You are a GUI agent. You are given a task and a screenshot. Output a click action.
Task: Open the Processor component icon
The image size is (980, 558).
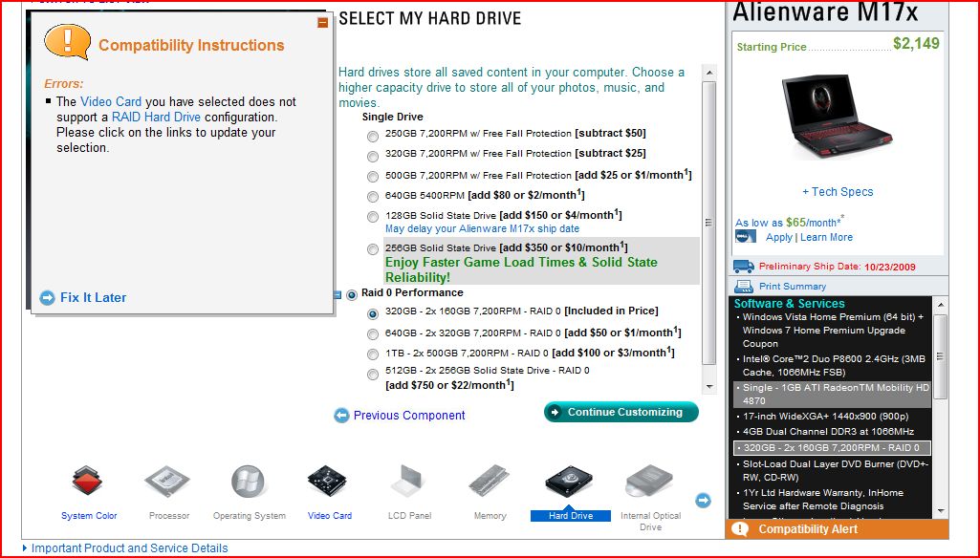(167, 482)
